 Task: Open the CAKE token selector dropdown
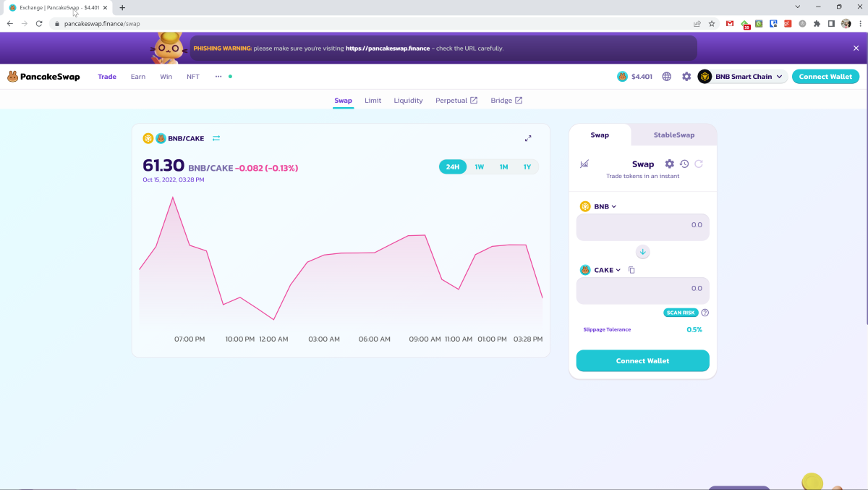pyautogui.click(x=601, y=270)
